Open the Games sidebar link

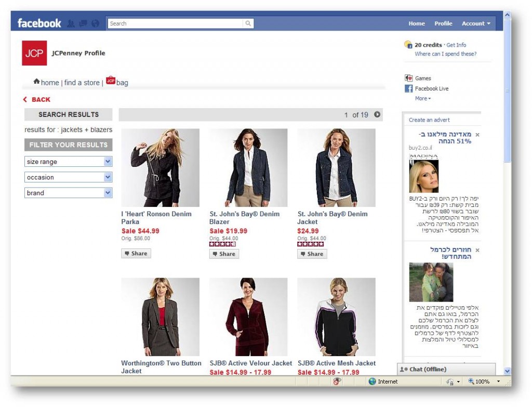[x=423, y=78]
